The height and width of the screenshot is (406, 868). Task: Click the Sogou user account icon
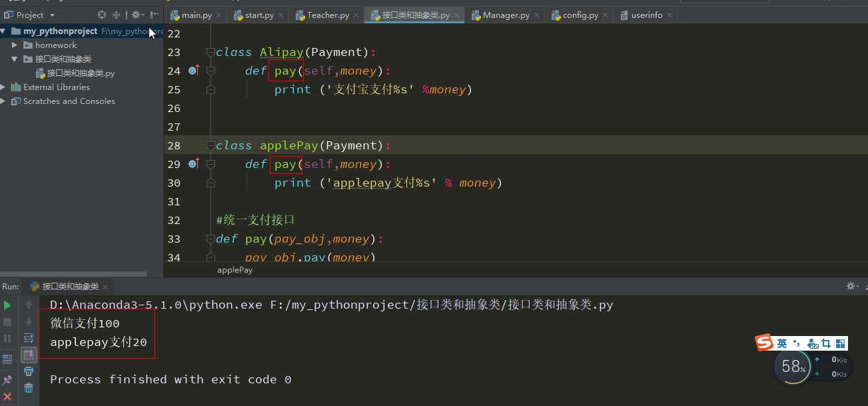click(813, 344)
